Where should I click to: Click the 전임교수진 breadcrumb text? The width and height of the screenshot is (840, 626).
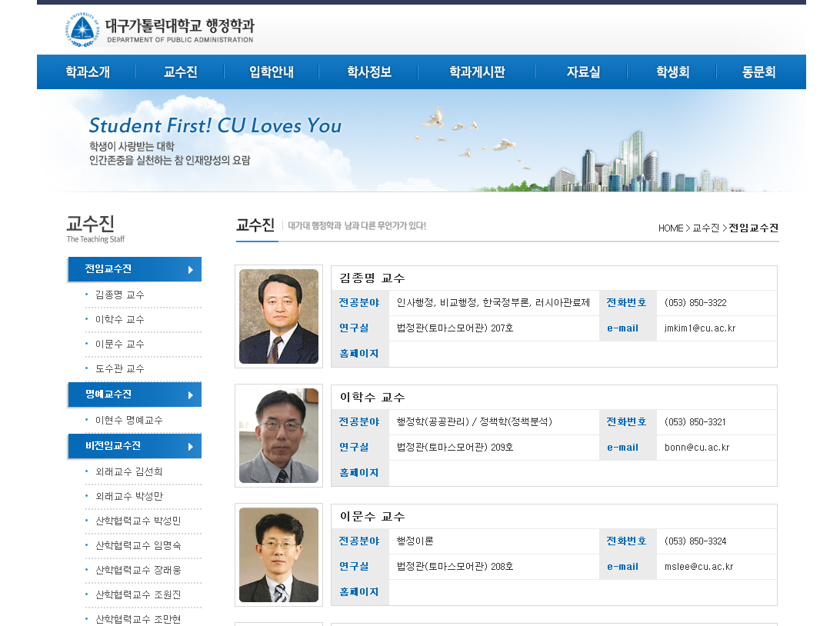(753, 228)
